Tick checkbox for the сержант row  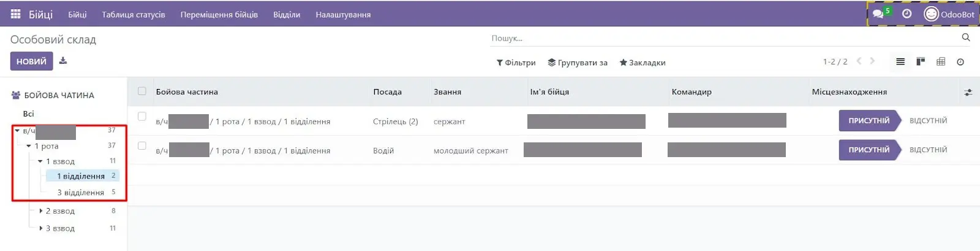(x=142, y=116)
